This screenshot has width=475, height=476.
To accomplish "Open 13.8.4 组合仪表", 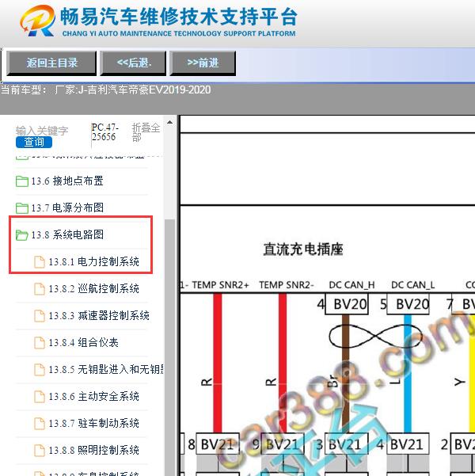I will [83, 342].
